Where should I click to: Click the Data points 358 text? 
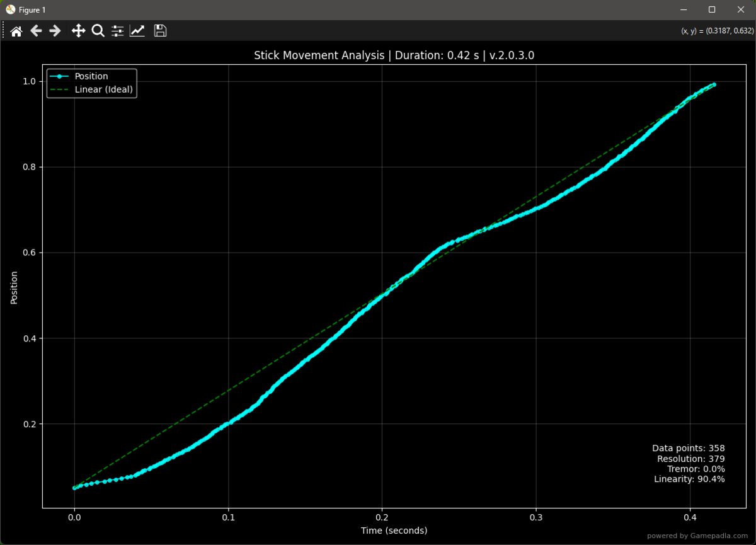pyautogui.click(x=689, y=448)
